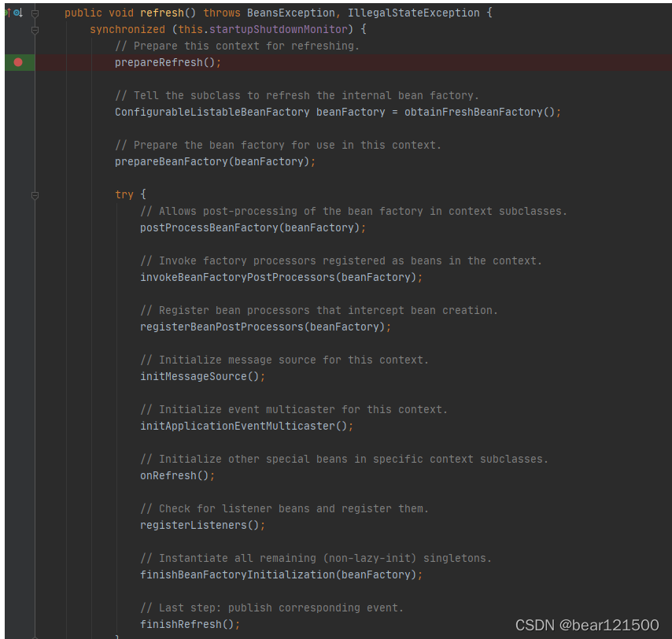Screen dimensions: 672x639
Task: Click the finishRefresh() call
Action: point(186,624)
